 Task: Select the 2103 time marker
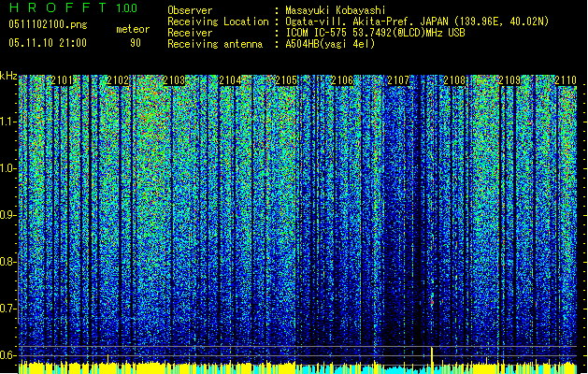[x=175, y=81]
